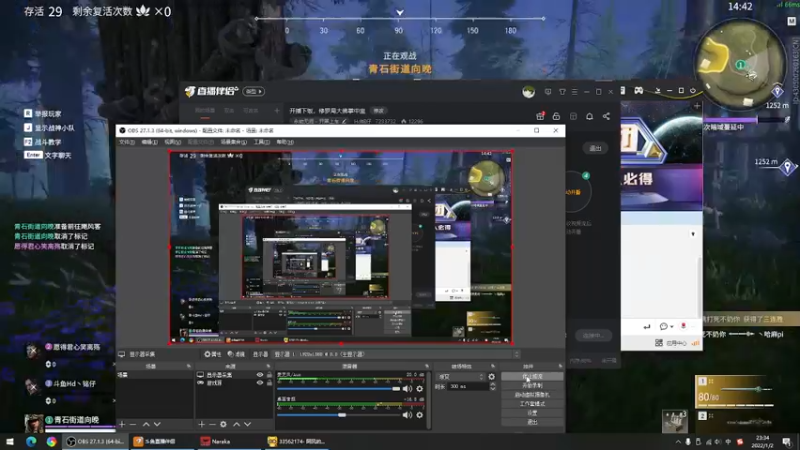Click the gamepad icon in the chat window title bar
Image resolution: width=800 pixels, height=450 pixels.
pos(638,91)
